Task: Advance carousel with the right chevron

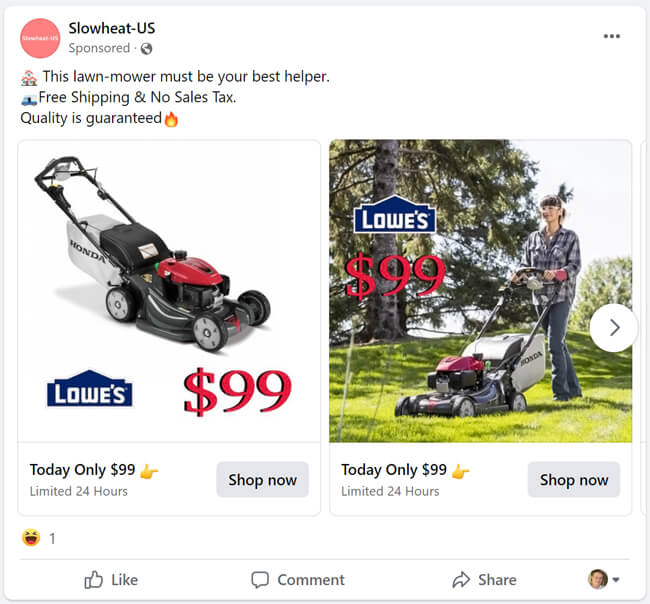Action: [x=614, y=328]
